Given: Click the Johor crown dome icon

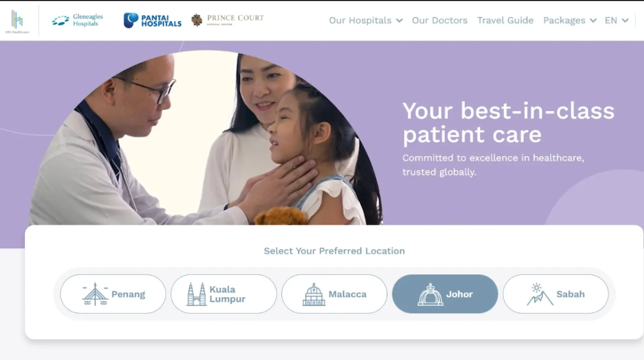Looking at the screenshot, I should tap(430, 295).
